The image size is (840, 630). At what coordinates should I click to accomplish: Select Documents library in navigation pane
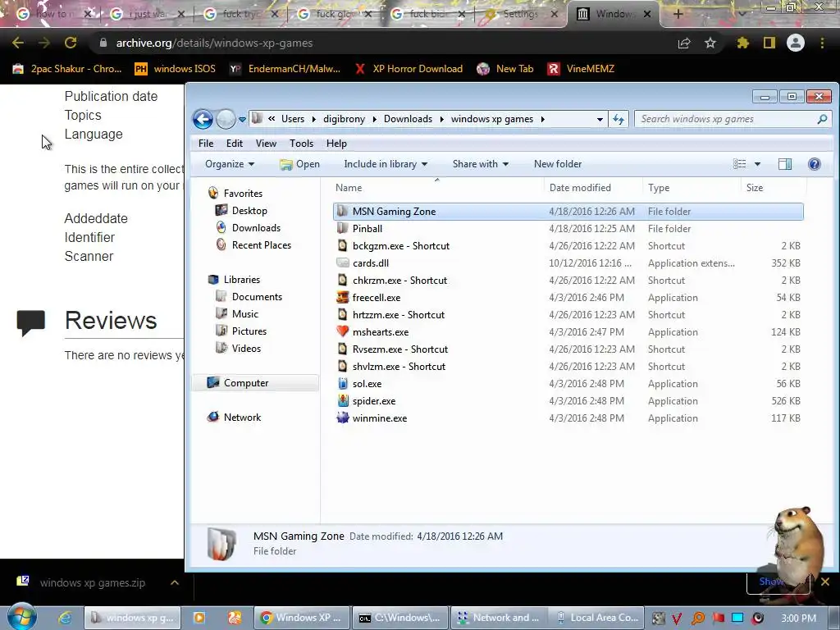(x=257, y=297)
